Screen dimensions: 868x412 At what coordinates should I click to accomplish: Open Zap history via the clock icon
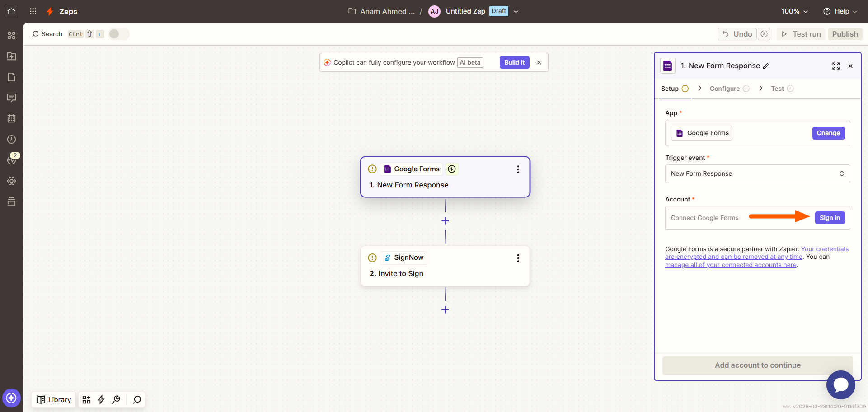pyautogui.click(x=12, y=139)
